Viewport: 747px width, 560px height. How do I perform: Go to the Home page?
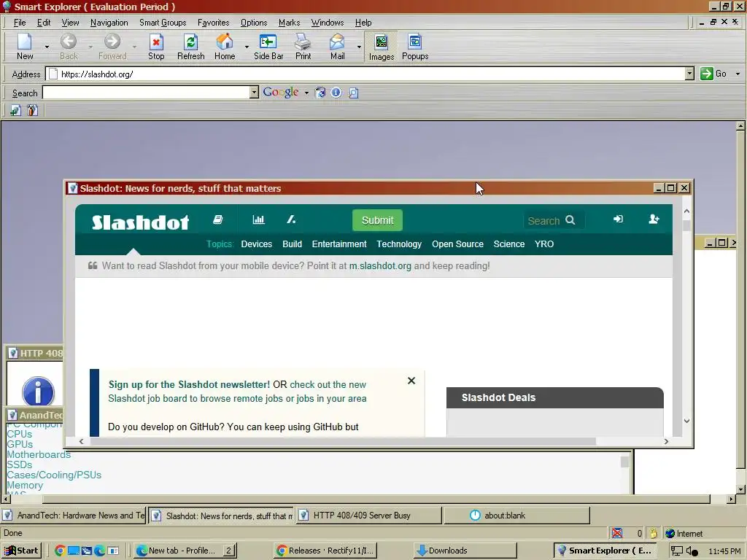click(x=225, y=47)
